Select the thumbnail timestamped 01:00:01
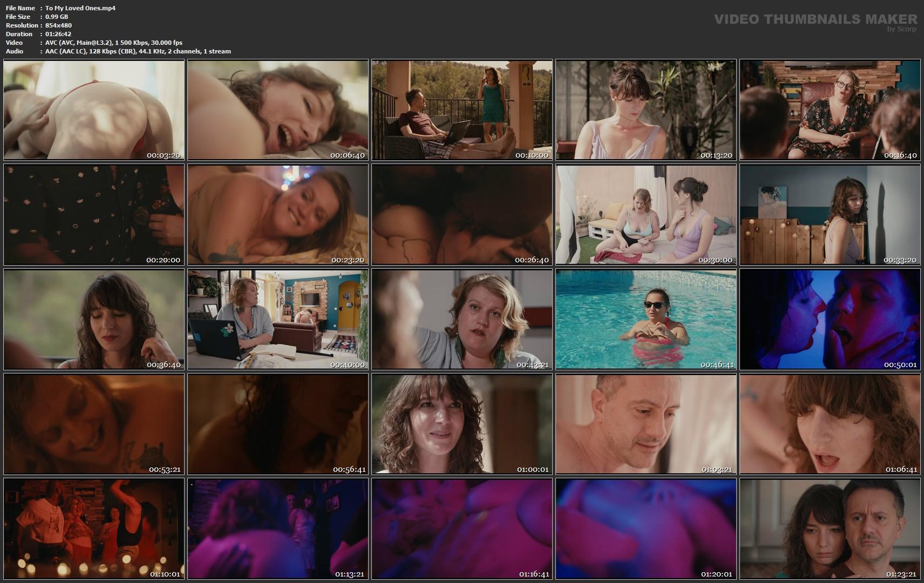 click(462, 424)
